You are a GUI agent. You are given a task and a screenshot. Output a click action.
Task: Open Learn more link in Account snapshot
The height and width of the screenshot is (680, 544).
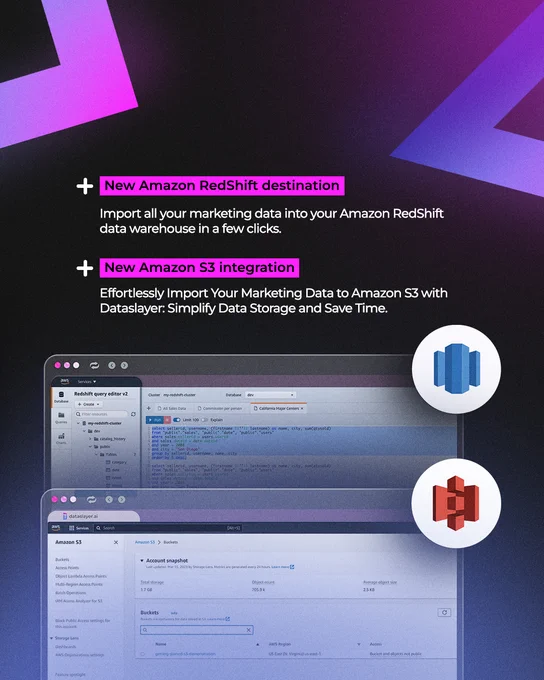click(282, 567)
